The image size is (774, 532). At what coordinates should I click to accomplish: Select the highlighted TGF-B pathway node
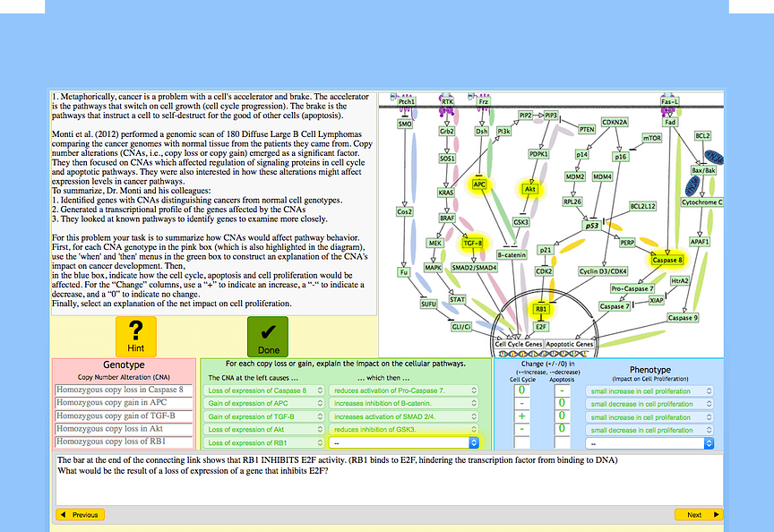coord(472,243)
